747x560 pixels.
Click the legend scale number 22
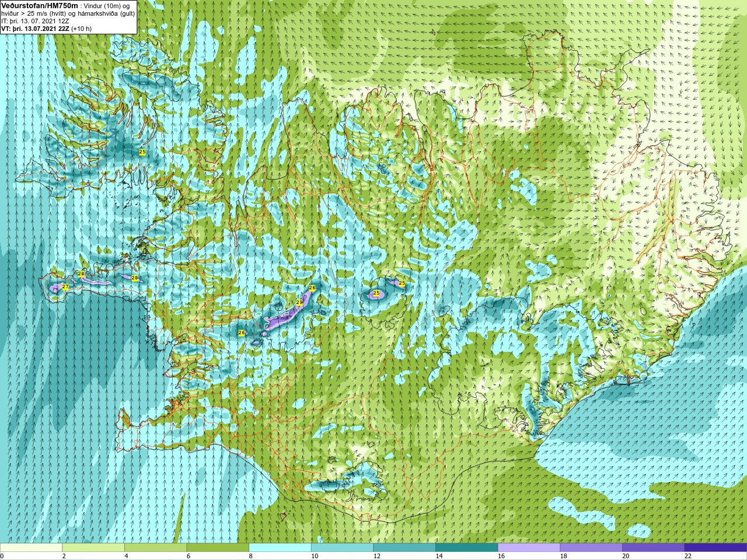688,556
